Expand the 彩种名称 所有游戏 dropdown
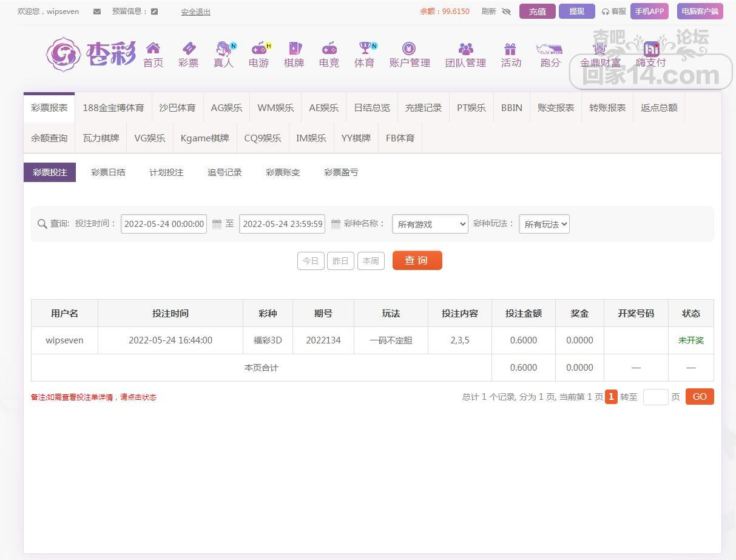Viewport: 736px width, 560px height. pos(430,224)
